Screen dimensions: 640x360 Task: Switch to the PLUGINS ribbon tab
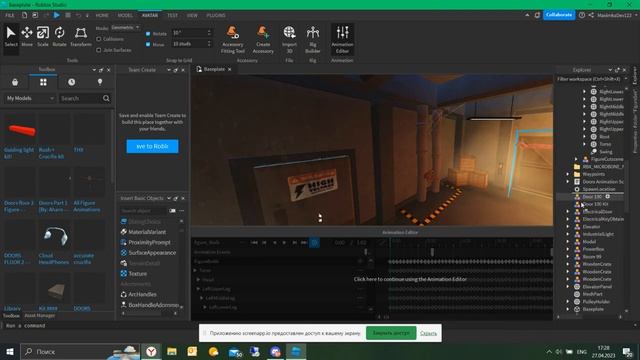point(216,15)
